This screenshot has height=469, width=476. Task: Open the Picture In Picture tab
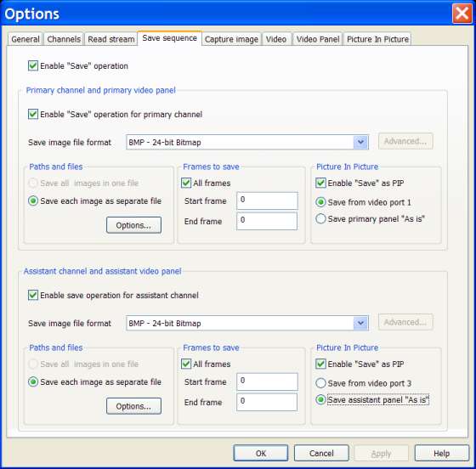377,39
